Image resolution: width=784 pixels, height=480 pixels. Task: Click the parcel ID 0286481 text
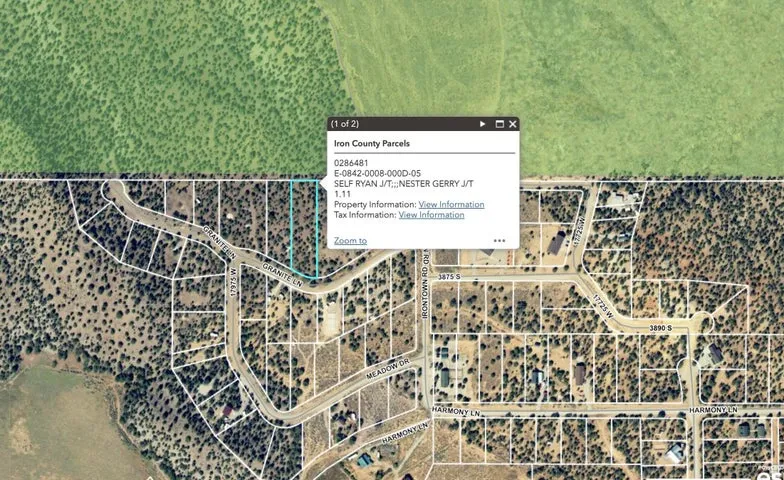[351, 163]
